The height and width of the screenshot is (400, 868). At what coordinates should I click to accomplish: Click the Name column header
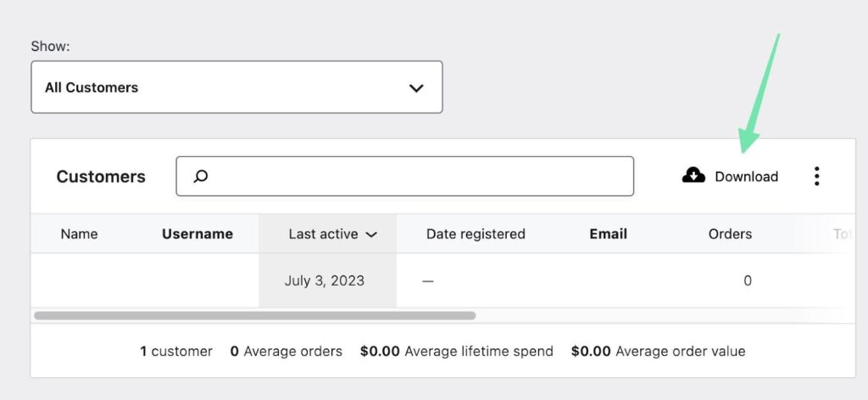79,234
